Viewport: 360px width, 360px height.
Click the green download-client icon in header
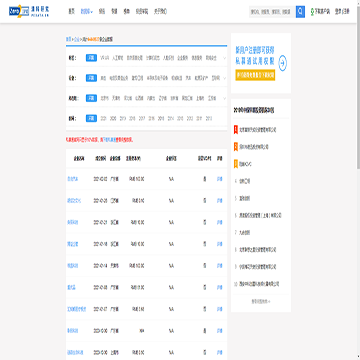312,12
